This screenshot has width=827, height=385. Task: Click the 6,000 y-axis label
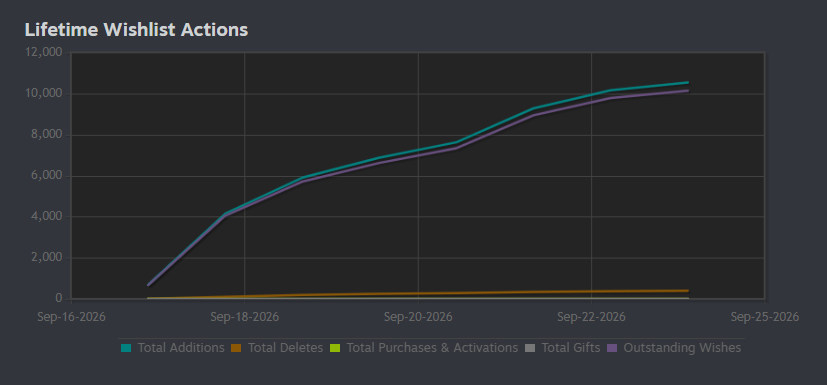click(x=46, y=176)
